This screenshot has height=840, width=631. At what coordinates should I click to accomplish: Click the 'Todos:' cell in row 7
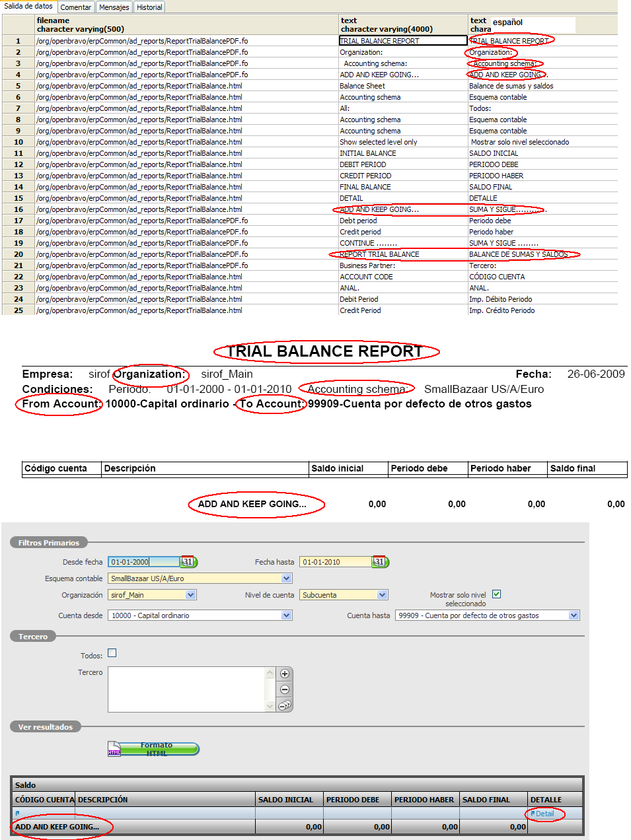[x=542, y=108]
